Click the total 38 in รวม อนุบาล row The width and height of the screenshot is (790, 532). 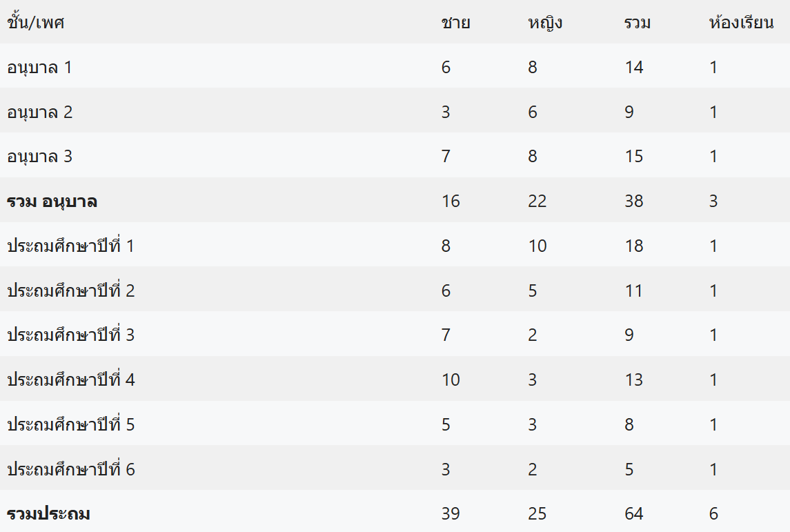point(633,201)
